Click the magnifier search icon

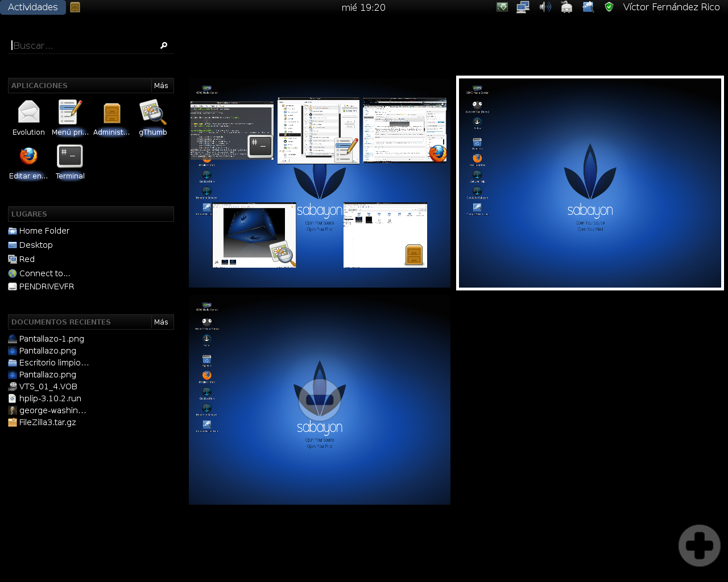click(x=164, y=45)
